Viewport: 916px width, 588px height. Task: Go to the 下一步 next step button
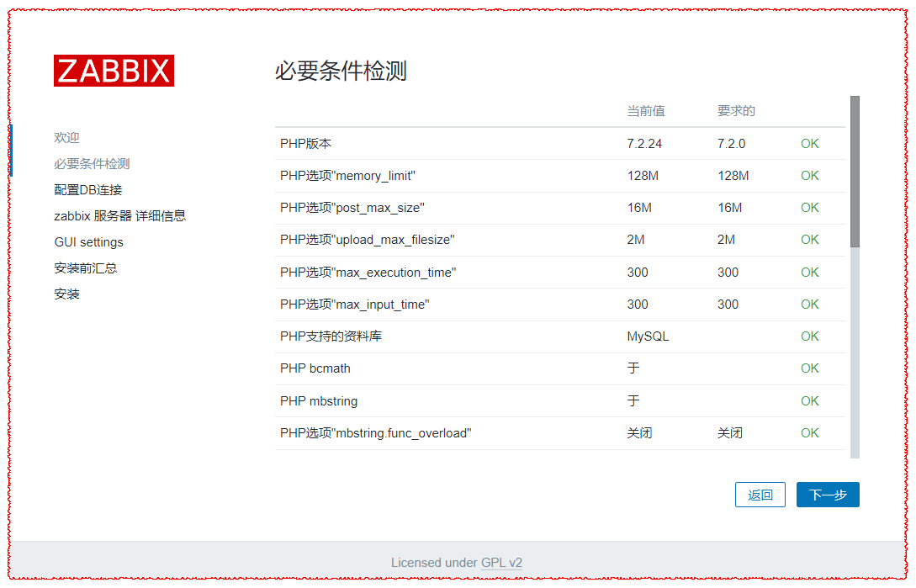(827, 495)
